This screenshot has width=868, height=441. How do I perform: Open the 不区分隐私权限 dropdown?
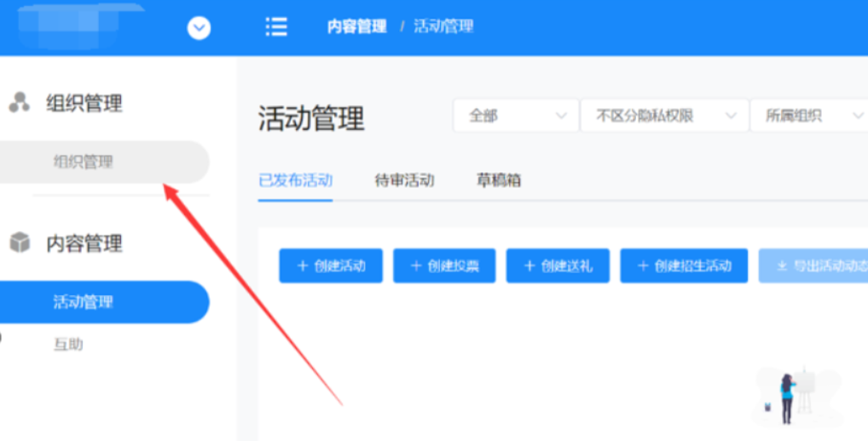click(663, 115)
